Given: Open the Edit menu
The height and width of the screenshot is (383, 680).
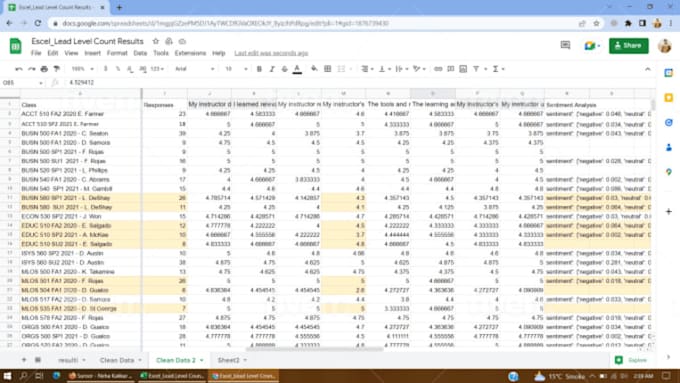Looking at the screenshot, I should coord(52,53).
